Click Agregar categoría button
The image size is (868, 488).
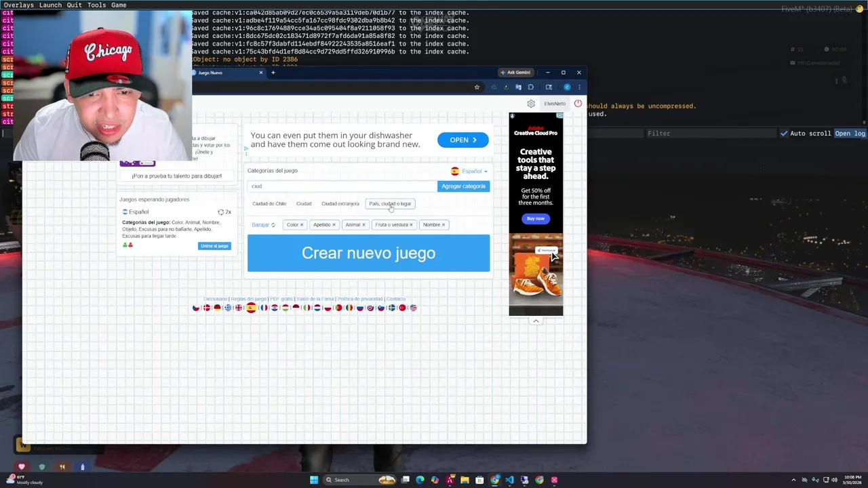click(x=464, y=186)
